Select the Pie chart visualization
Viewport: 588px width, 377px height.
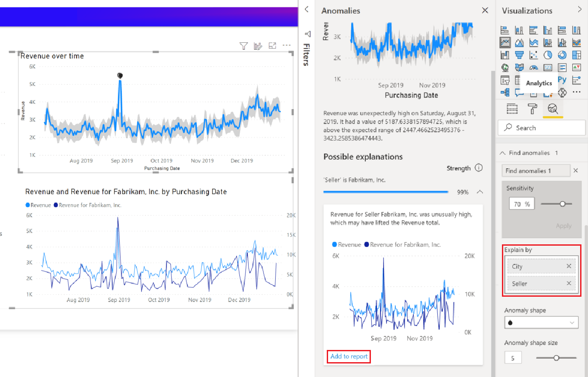coord(548,55)
